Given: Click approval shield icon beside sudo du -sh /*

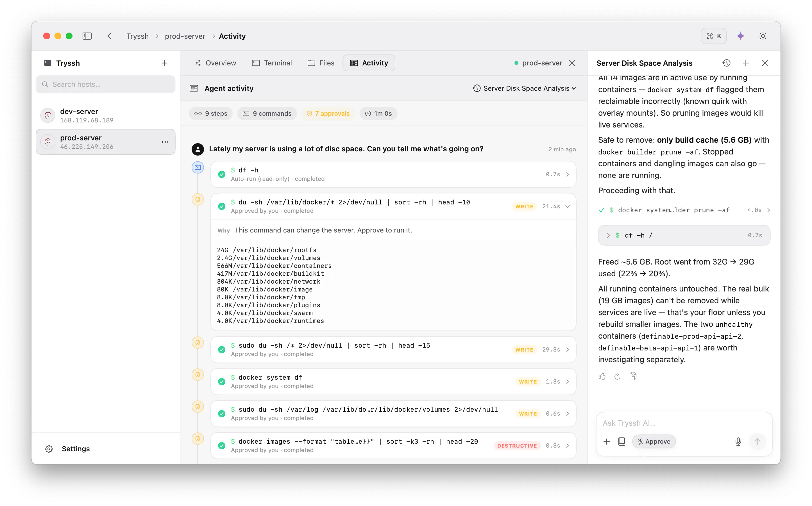Looking at the screenshot, I should [198, 343].
